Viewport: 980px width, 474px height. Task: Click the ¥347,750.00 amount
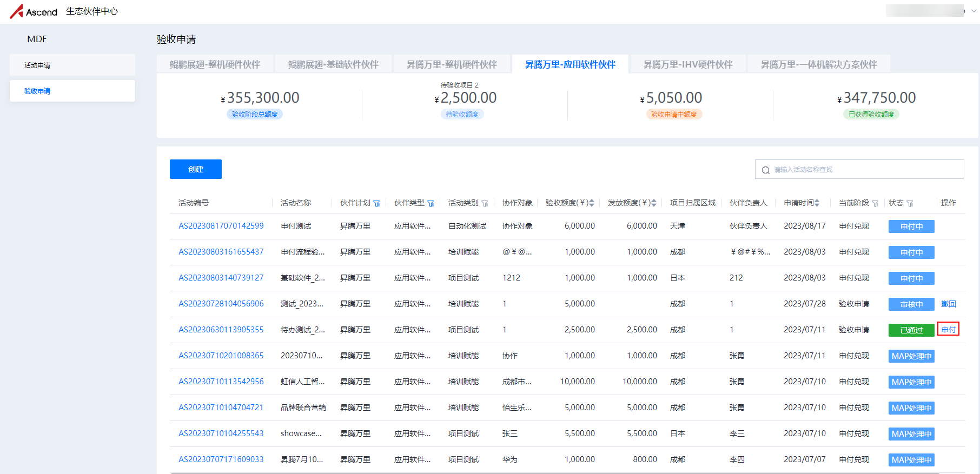(877, 98)
